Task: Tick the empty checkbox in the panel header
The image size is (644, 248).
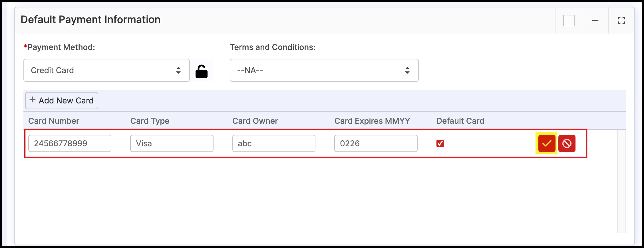Action: pyautogui.click(x=569, y=21)
